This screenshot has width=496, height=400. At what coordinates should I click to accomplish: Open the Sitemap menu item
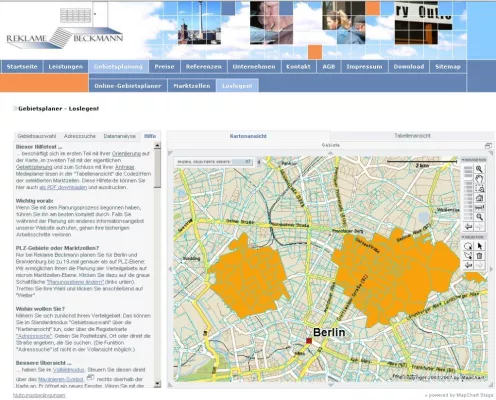pos(448,67)
